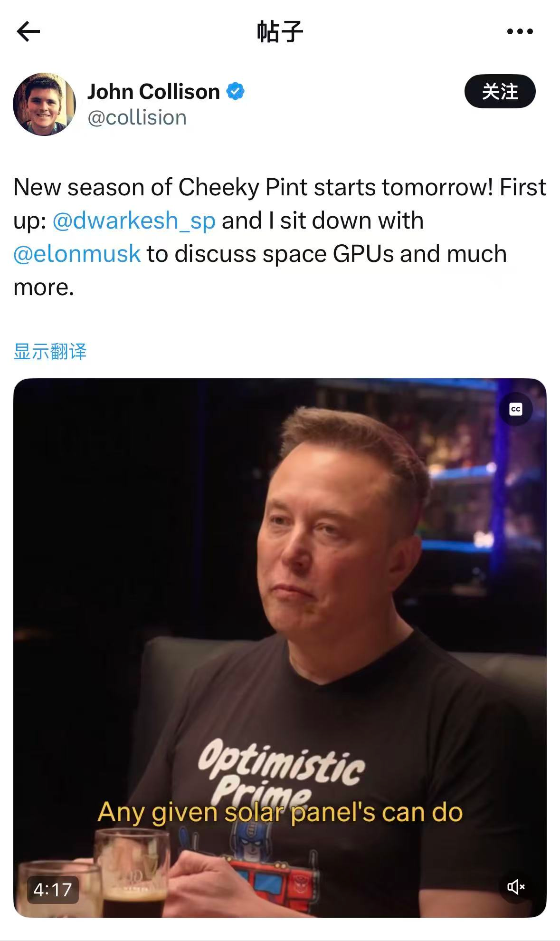Screen dimensions: 560x941
Task: Click the John Collison display name
Action: pos(153,91)
